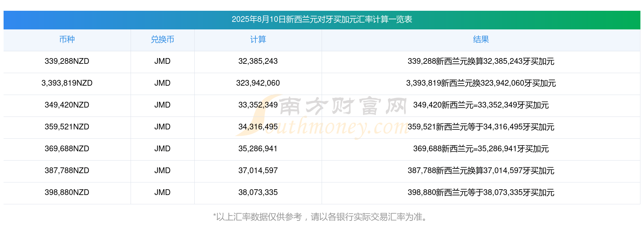Click JMD in the 359,521NZD row
This screenshot has width=644, height=233.
click(x=162, y=127)
